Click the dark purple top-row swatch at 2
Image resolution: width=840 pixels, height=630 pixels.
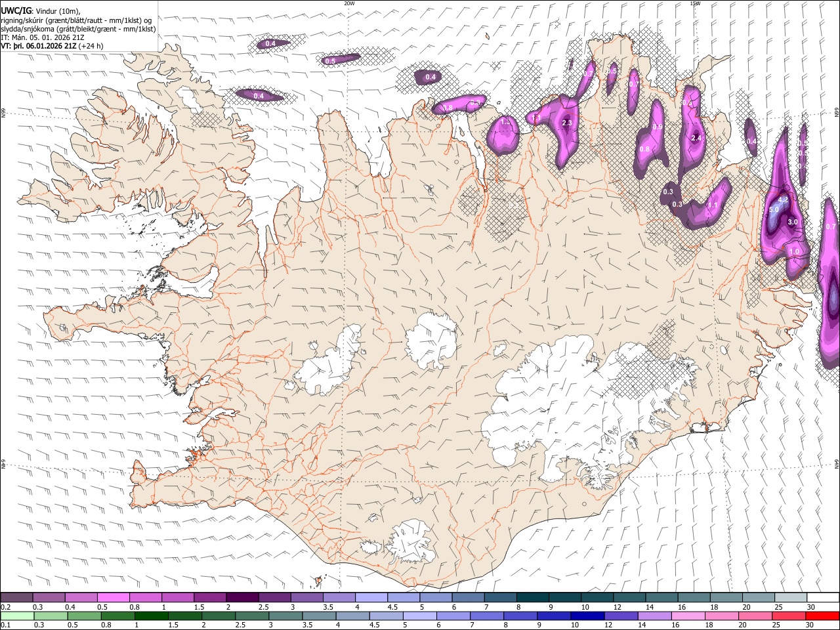coord(241,597)
